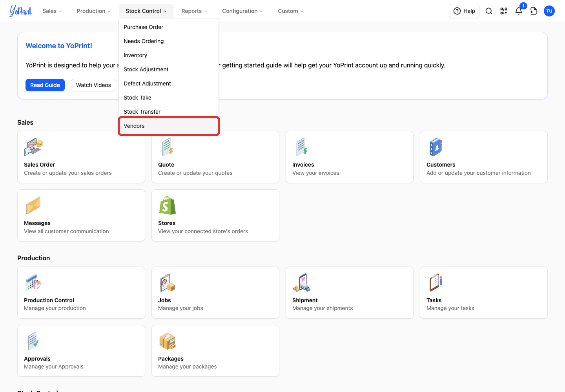The image size is (565, 392).
Task: Click the Help button
Action: coord(464,11)
